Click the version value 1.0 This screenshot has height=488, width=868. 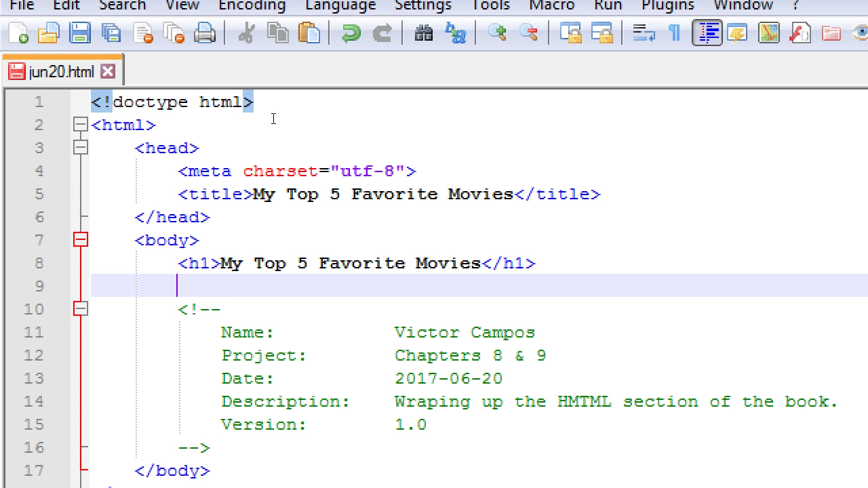[x=410, y=424]
